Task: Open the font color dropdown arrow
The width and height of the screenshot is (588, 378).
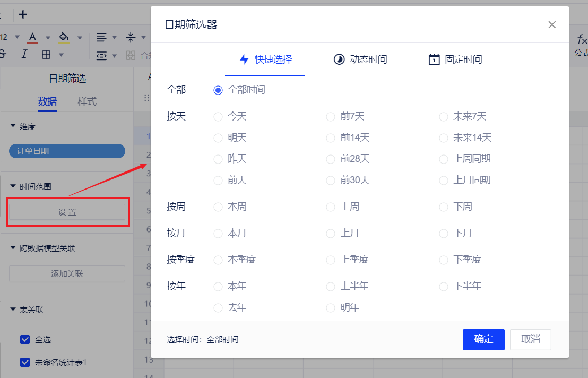Action: [x=48, y=38]
